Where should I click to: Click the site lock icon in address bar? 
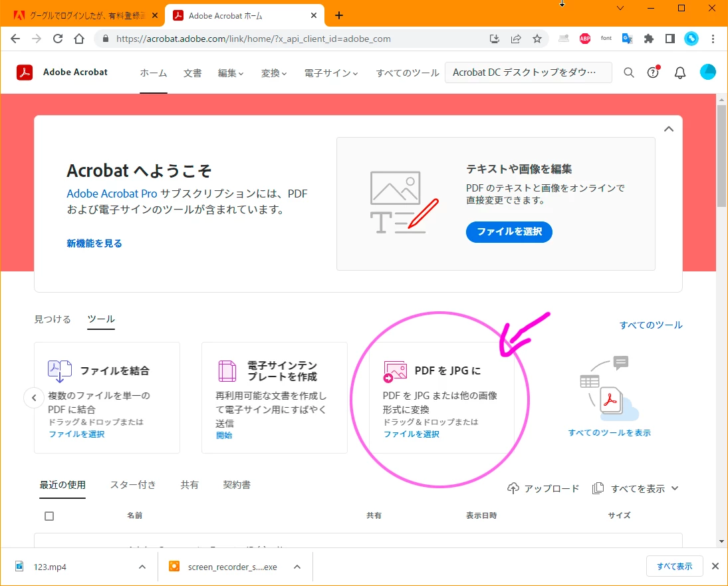[106, 39]
